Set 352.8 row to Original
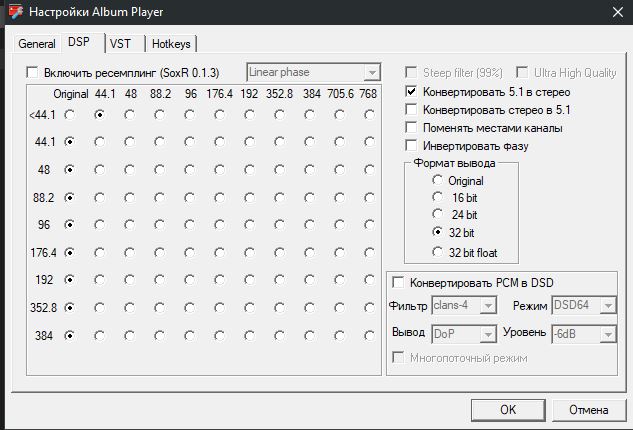 (x=69, y=308)
